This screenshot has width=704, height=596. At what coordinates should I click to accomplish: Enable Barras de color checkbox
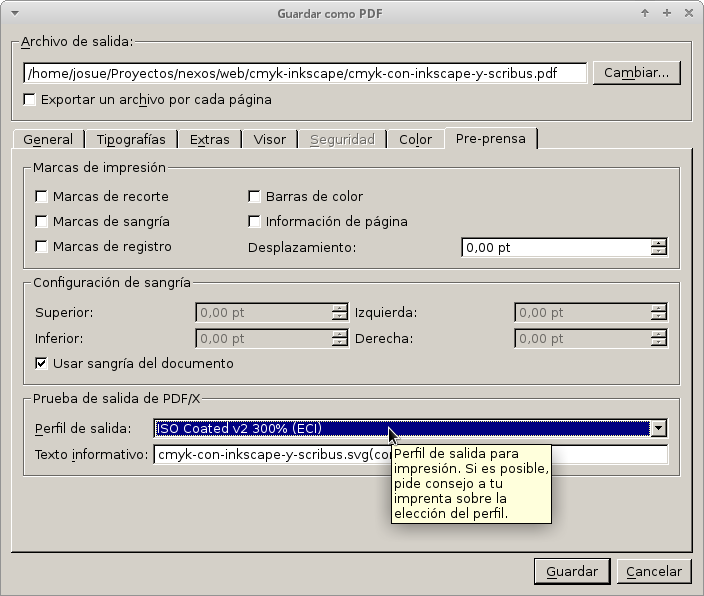[254, 197]
